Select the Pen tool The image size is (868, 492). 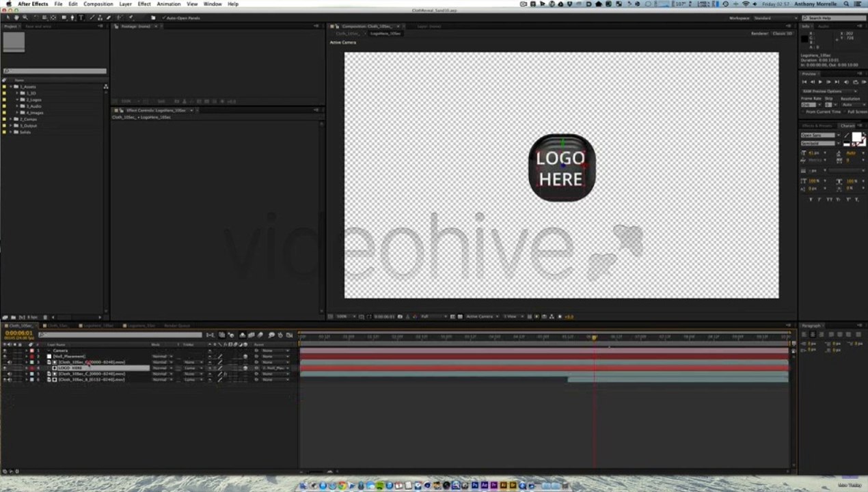(x=72, y=18)
